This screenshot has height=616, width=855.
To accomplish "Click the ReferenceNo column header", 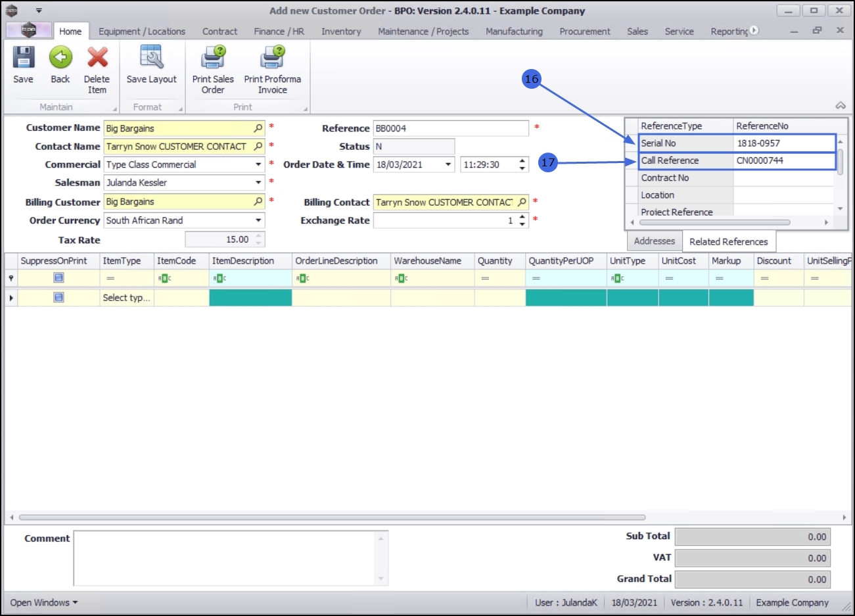I will 783,126.
